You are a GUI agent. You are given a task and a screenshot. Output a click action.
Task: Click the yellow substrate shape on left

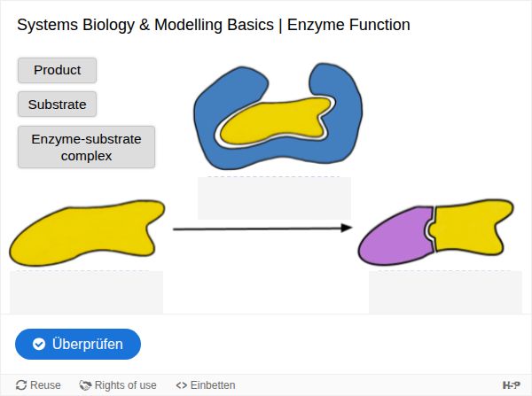(87, 233)
